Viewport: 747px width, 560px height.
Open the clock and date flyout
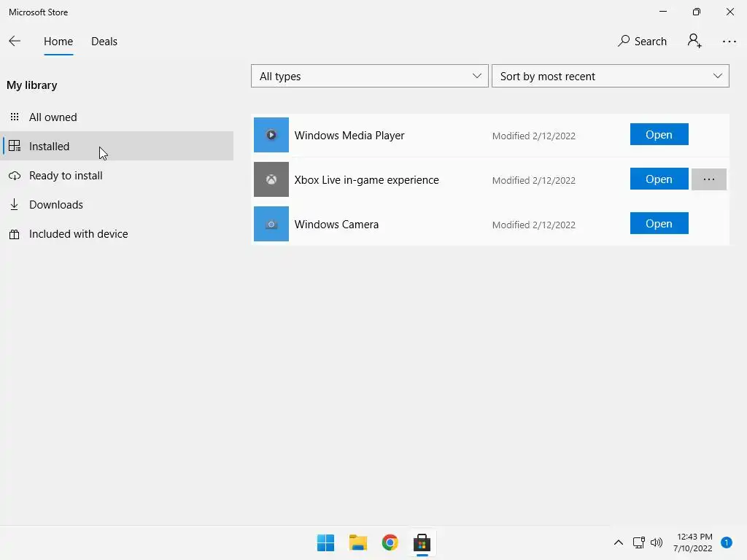(x=694, y=542)
